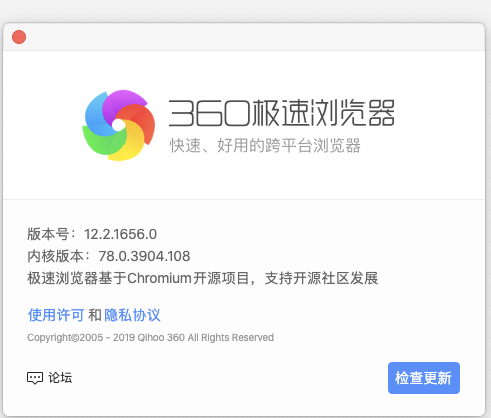Viewport: 491px width, 418px height.
Task: Close the About window with red button
Action: tap(19, 37)
